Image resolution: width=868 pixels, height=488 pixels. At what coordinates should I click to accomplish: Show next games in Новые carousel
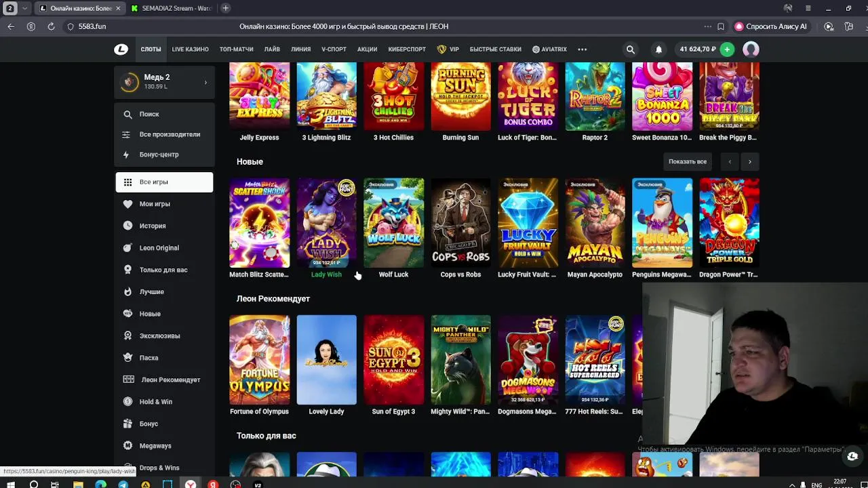click(x=750, y=161)
